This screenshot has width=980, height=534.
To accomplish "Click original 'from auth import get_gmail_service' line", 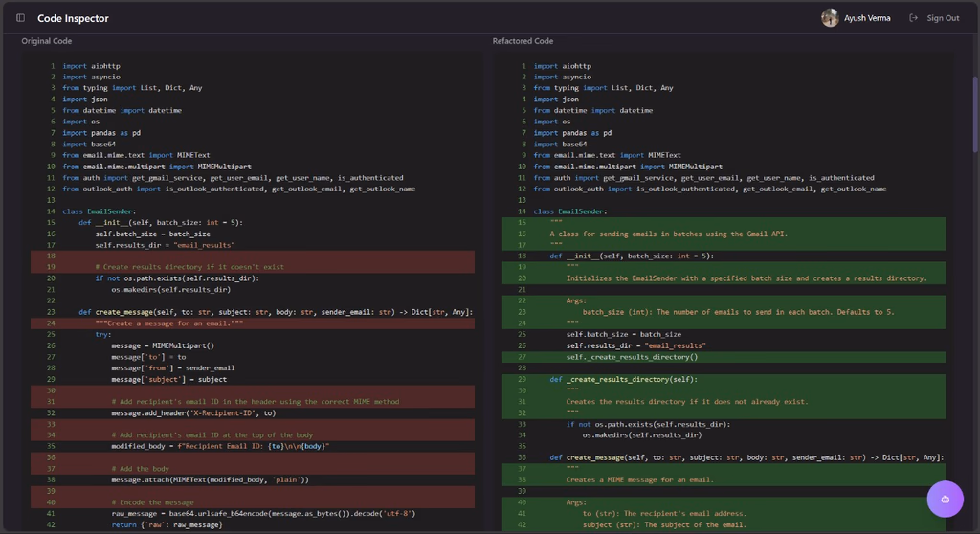I will (233, 178).
